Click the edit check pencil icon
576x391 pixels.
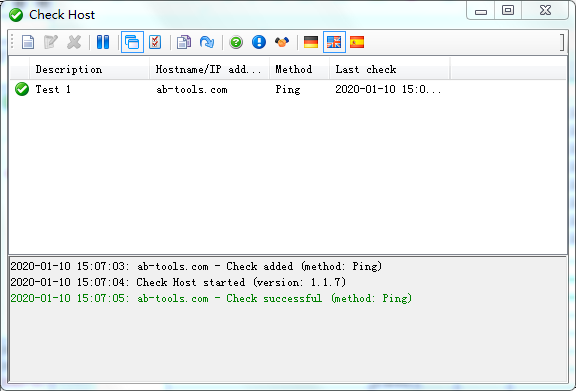(x=51, y=42)
